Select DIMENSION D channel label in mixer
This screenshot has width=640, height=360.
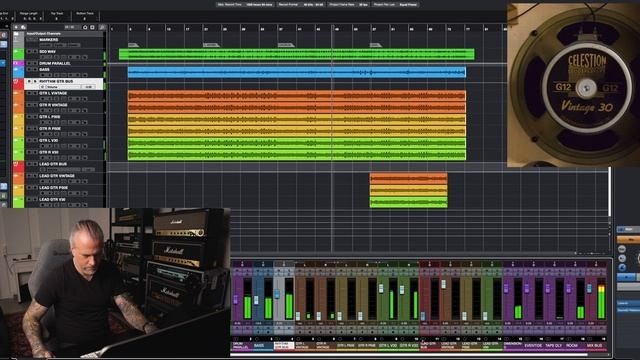tap(512, 346)
